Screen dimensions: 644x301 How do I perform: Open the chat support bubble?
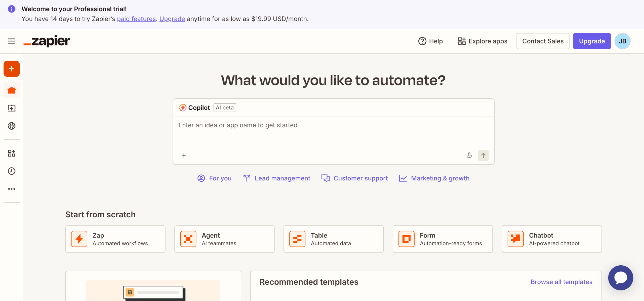[620, 278]
